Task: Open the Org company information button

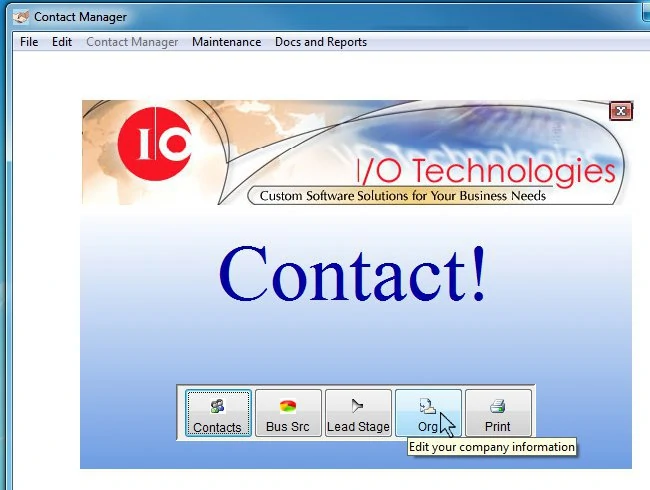Action: [428, 413]
